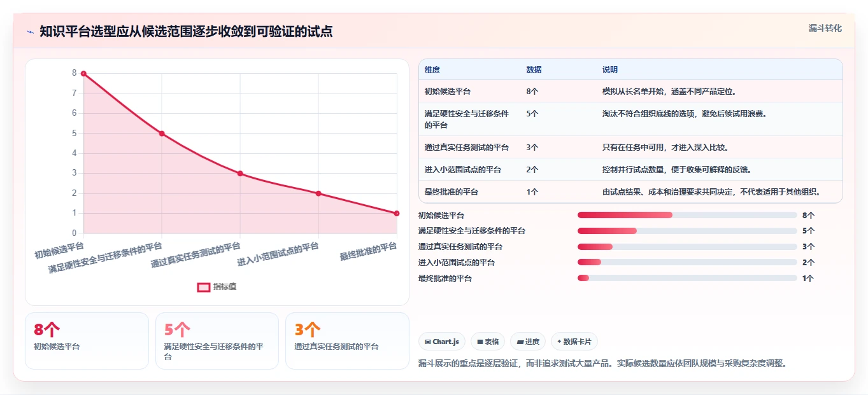This screenshot has height=395, width=868.
Task: Click the 数据卡片 tag chip
Action: (574, 342)
